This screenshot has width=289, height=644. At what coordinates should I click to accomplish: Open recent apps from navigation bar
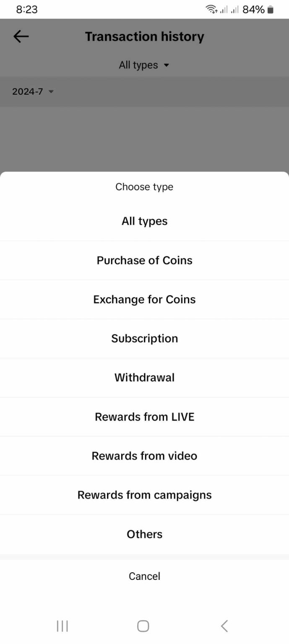[62, 626]
